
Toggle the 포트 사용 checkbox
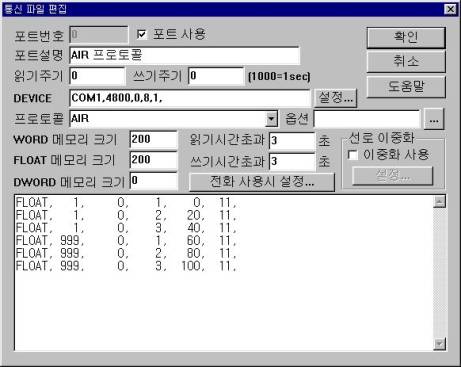pos(142,34)
